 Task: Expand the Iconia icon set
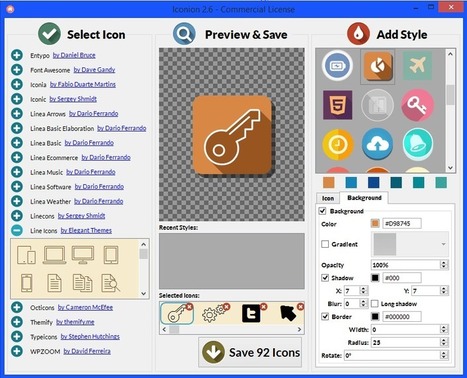(x=17, y=84)
